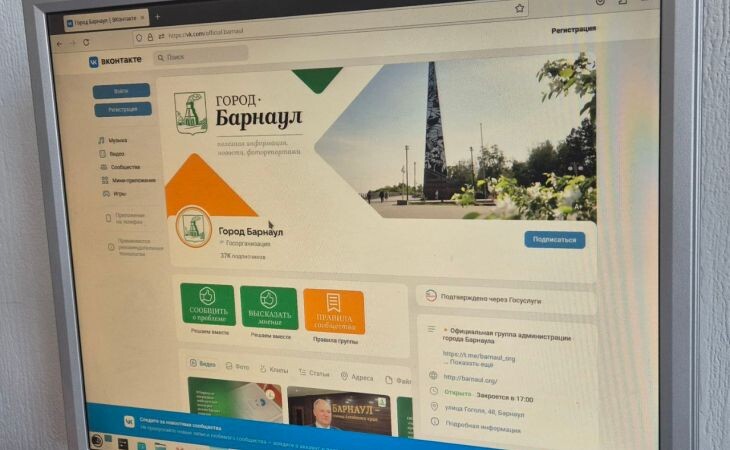Click orange 'Правила сообщества' tile
The image size is (730, 450).
click(x=334, y=311)
